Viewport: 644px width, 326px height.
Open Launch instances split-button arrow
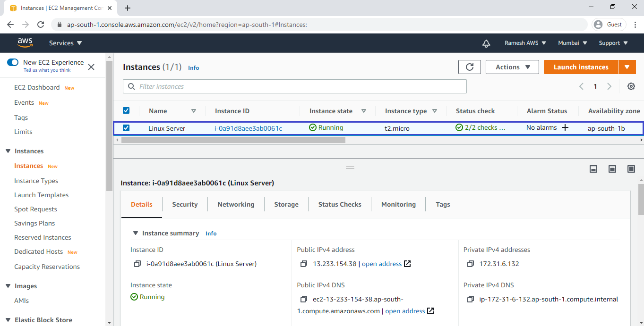click(x=627, y=67)
